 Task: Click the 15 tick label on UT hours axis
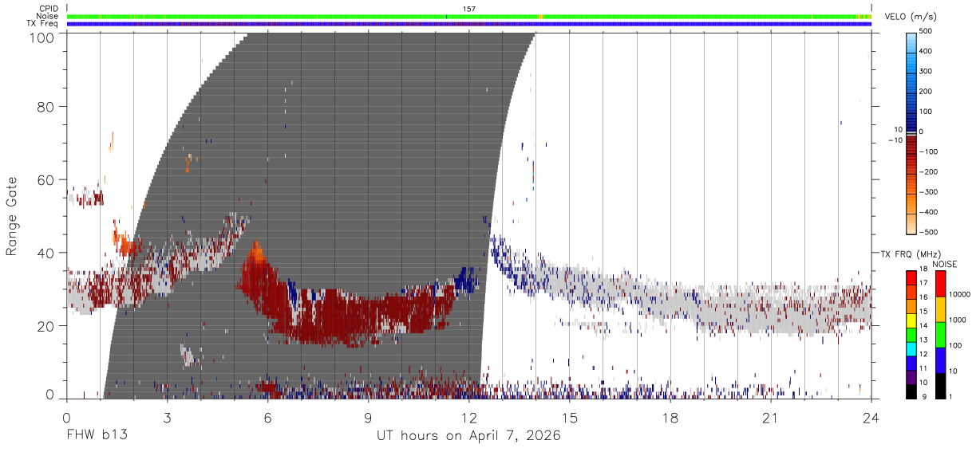pos(570,418)
